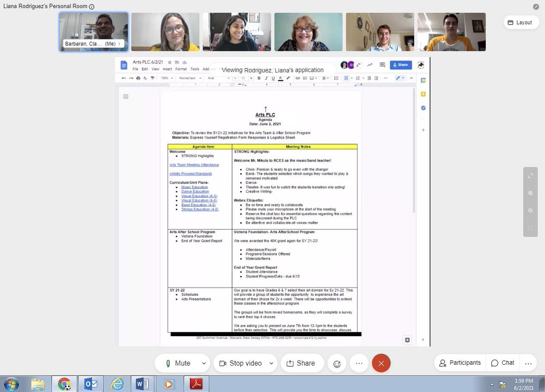Open the Edit menu in Google Docs
The width and height of the screenshot is (545, 392).
pyautogui.click(x=145, y=69)
